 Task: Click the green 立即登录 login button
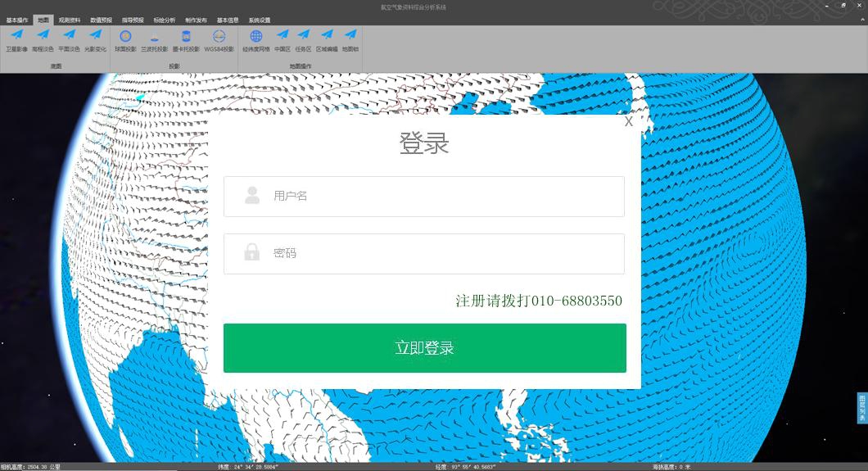point(425,347)
